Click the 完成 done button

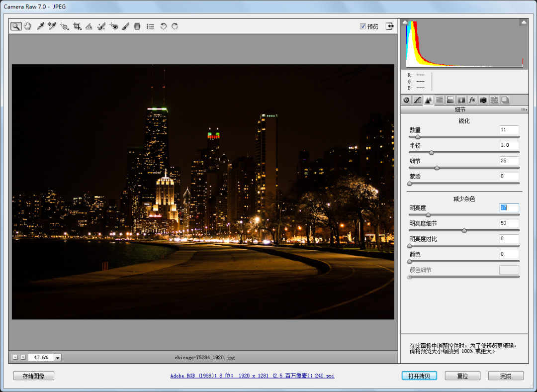tap(506, 376)
